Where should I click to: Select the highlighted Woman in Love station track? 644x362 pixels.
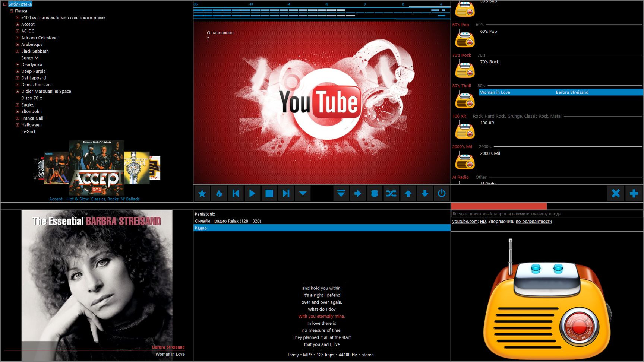[x=561, y=92]
